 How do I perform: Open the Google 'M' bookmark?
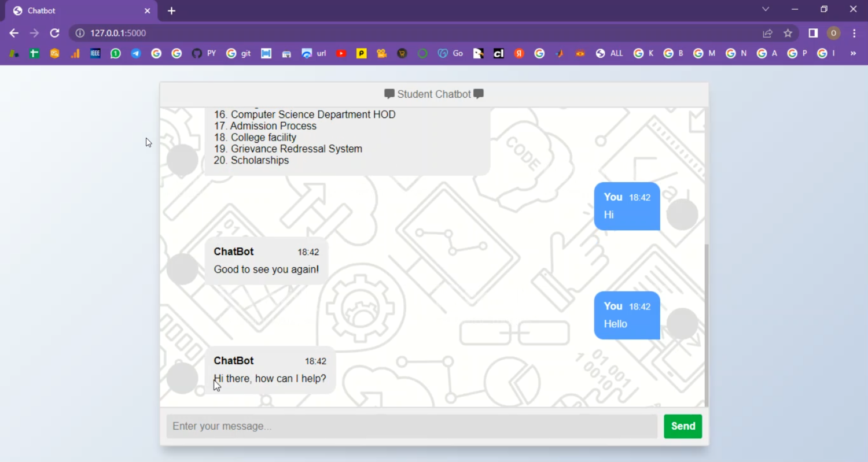click(704, 53)
